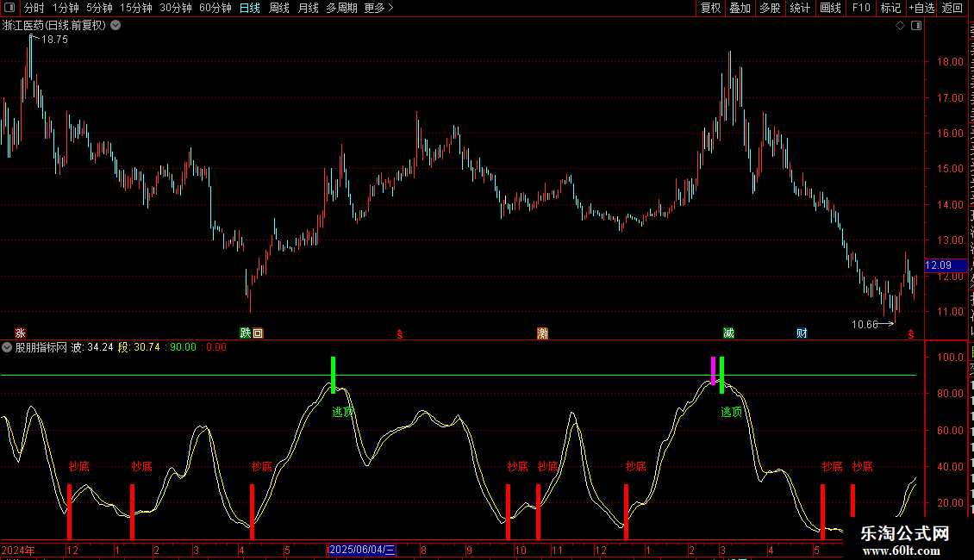Click the first green 逃顶 signal bar

[334, 375]
